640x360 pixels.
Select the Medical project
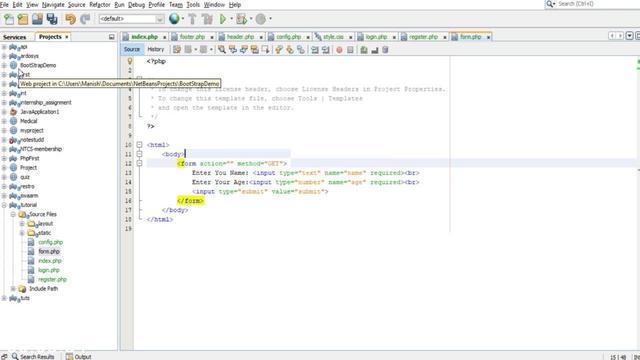29,121
